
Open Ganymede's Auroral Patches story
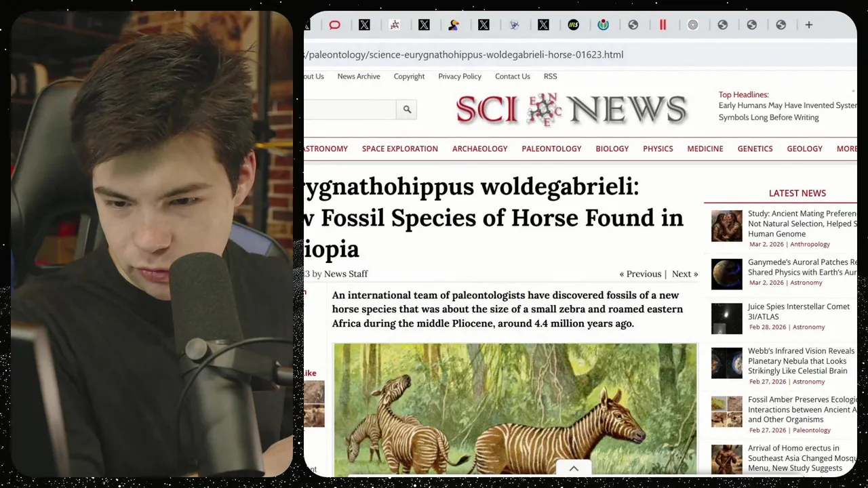(x=802, y=267)
